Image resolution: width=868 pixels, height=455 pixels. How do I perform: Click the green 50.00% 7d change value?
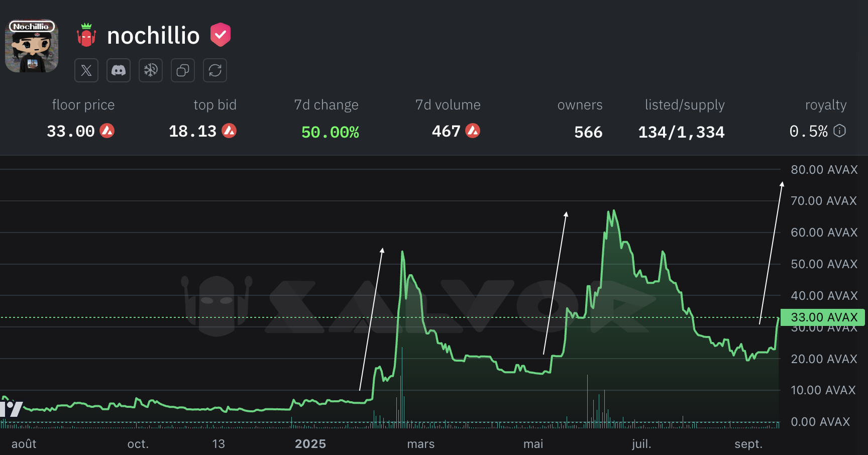[x=330, y=132]
